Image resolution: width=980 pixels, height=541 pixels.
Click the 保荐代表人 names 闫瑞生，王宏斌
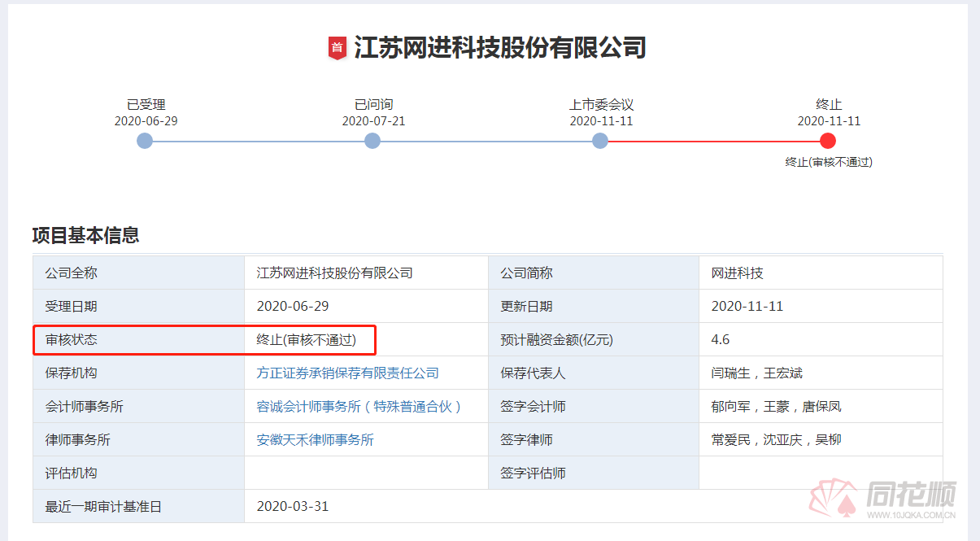[x=756, y=373]
